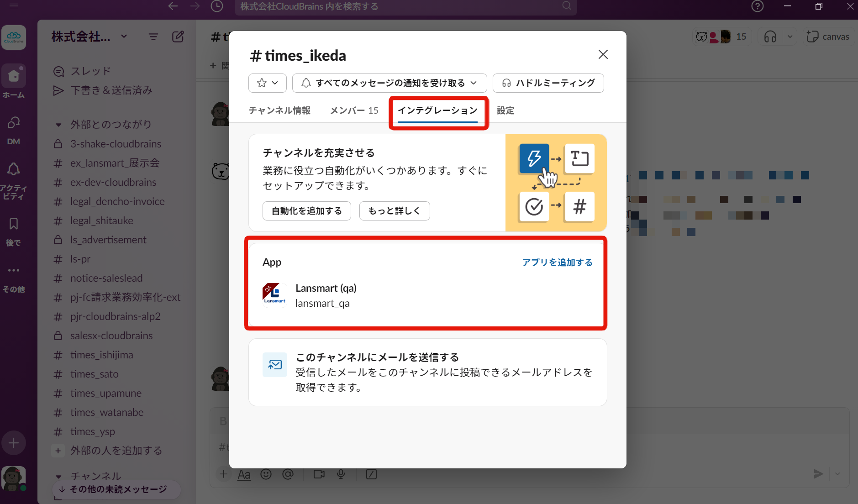Click the filter conversations icon
Screen dimensions: 858x504
coord(153,37)
